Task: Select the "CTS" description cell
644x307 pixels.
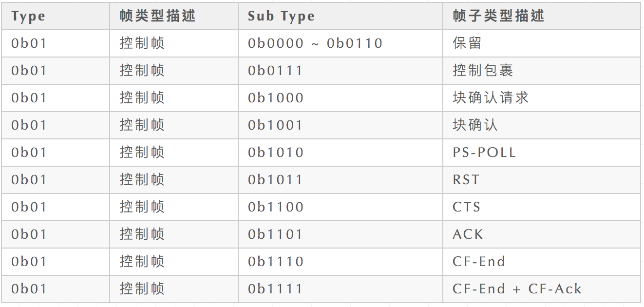Action: 467,207
